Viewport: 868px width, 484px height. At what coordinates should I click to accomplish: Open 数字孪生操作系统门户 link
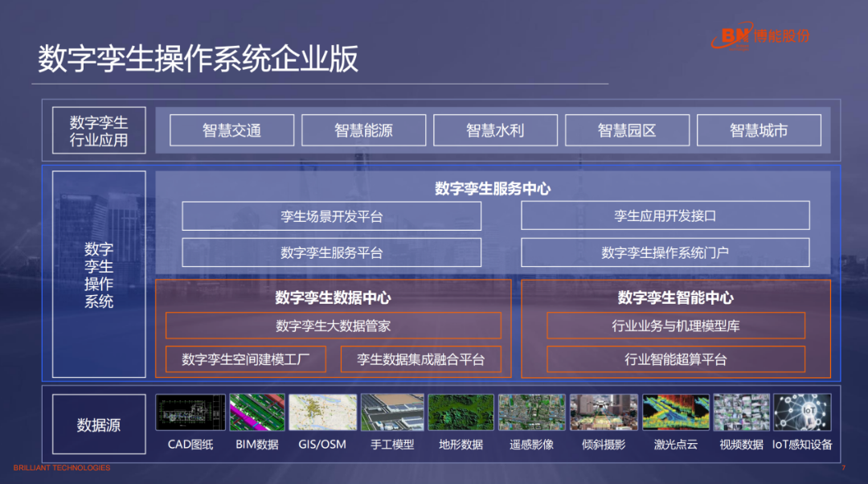665,252
